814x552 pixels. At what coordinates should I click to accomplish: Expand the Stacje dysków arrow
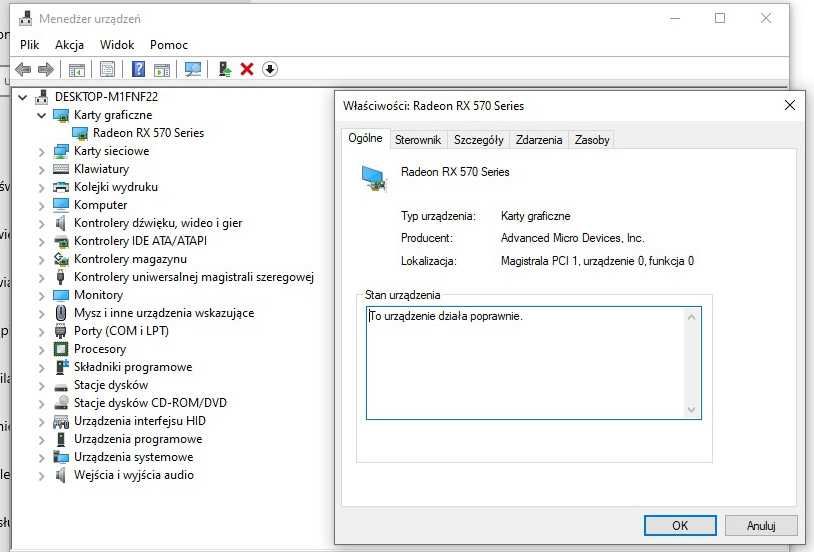(x=42, y=385)
